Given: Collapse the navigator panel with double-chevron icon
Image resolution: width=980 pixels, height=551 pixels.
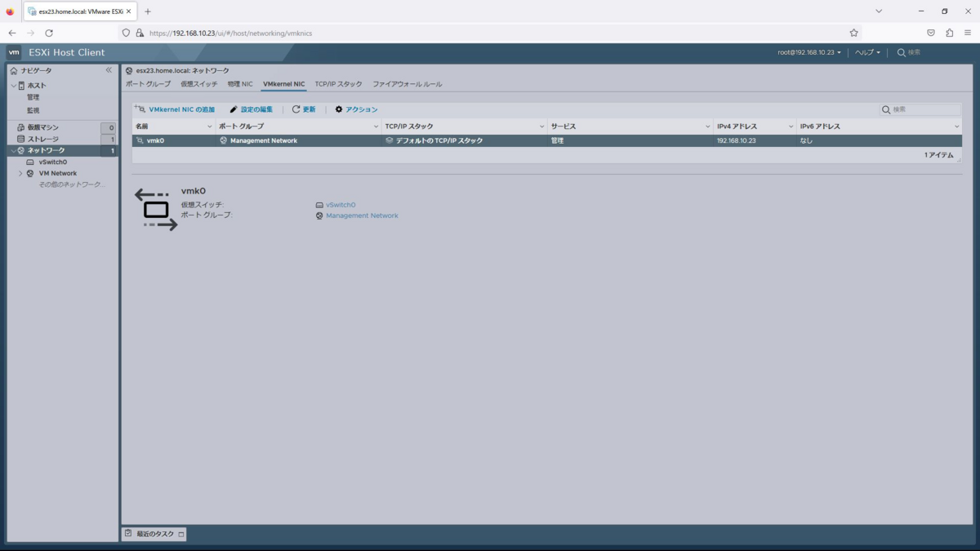Looking at the screenshot, I should coord(109,70).
